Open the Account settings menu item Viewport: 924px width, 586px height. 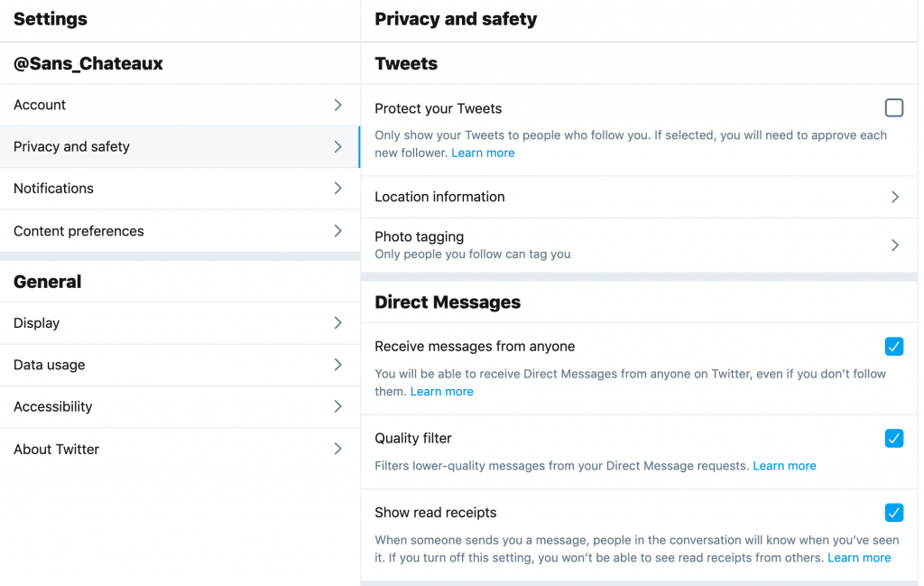click(40, 105)
